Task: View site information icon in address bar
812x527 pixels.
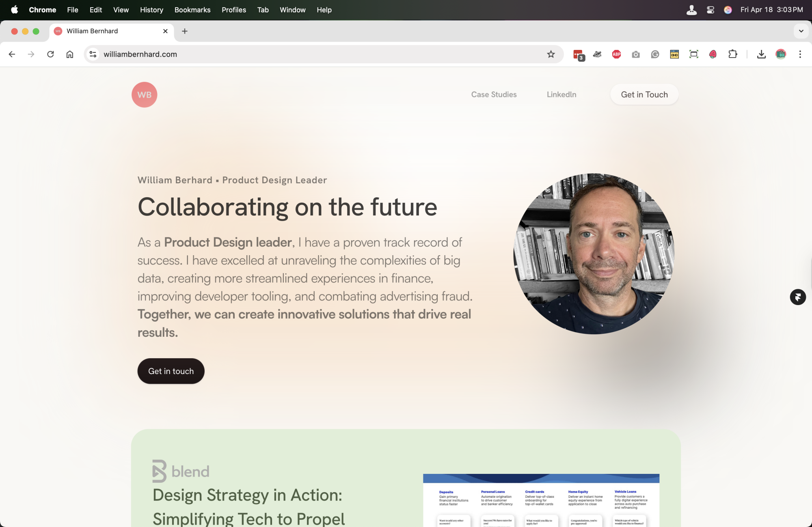Action: click(x=93, y=54)
